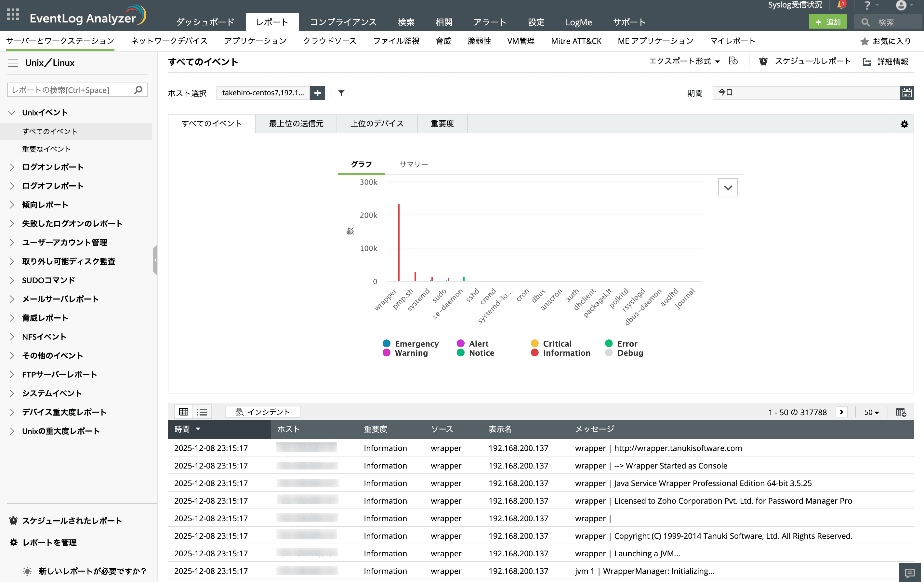Expand the ログオンレポート tree item
This screenshot has width=924, height=582.
tap(53, 167)
